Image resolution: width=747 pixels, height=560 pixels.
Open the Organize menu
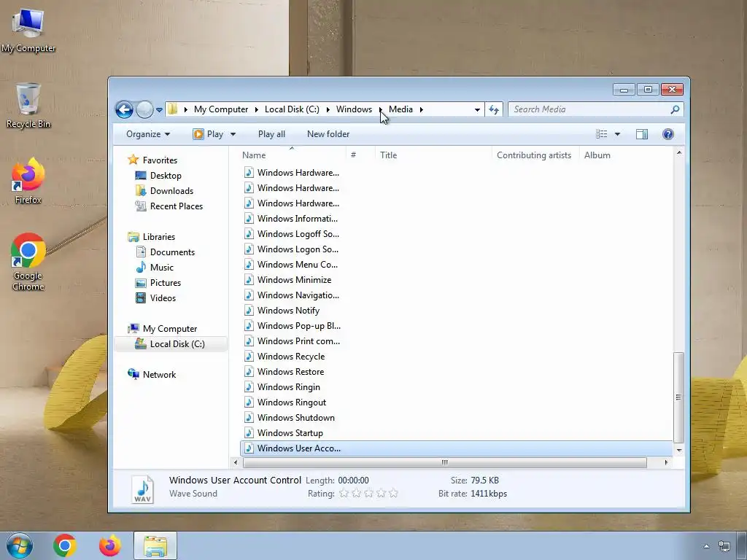147,134
